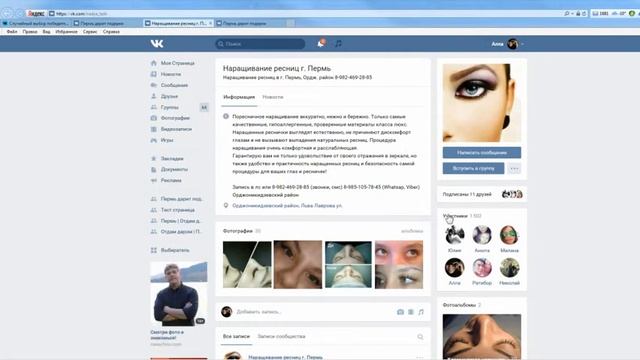This screenshot has height=360, width=640.
Task: Open the third photo thumbnail with collage
Action: (348, 264)
